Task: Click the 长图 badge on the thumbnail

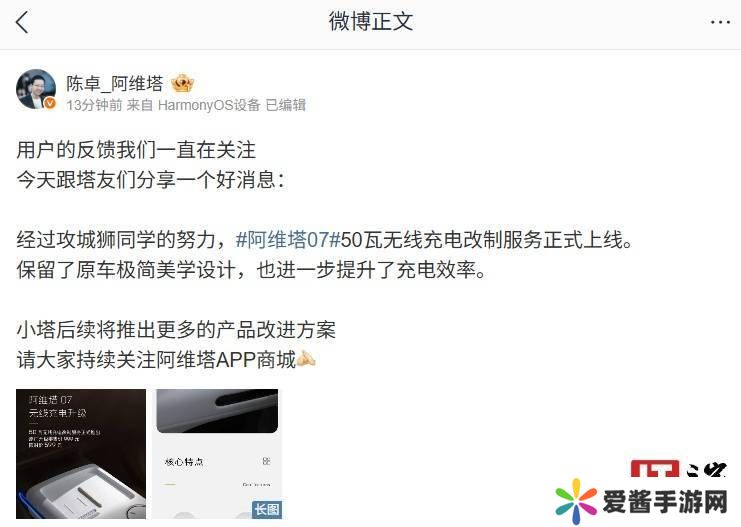Action: 267,510
